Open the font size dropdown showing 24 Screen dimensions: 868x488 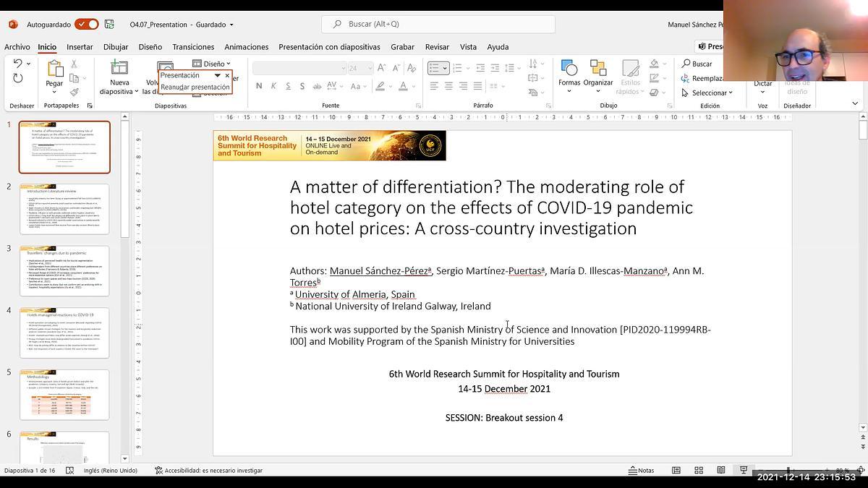(372, 68)
